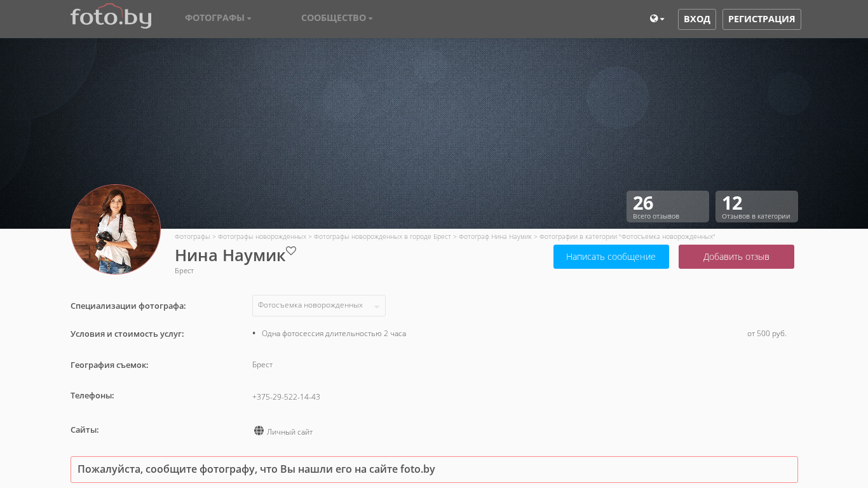The height and width of the screenshot is (488, 868).
Task: Open the globe language selector
Action: [656, 19]
